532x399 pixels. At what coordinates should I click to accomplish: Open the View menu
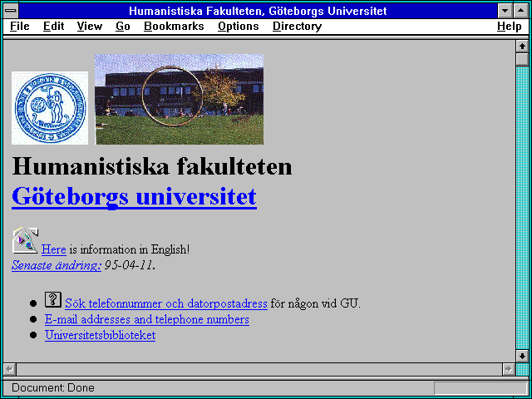(89, 27)
